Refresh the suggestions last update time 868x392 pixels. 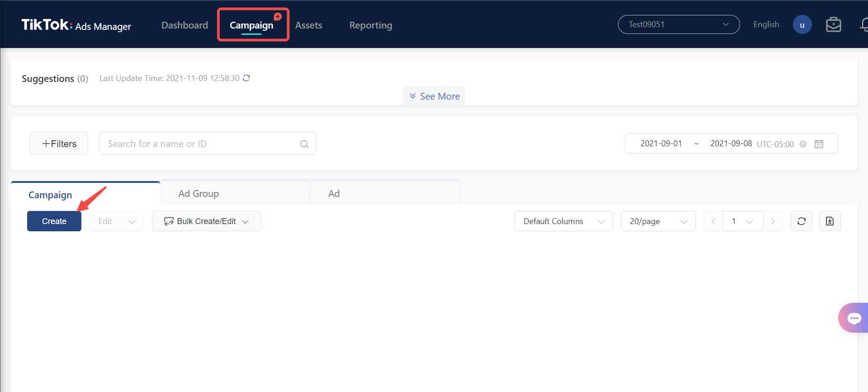(246, 78)
